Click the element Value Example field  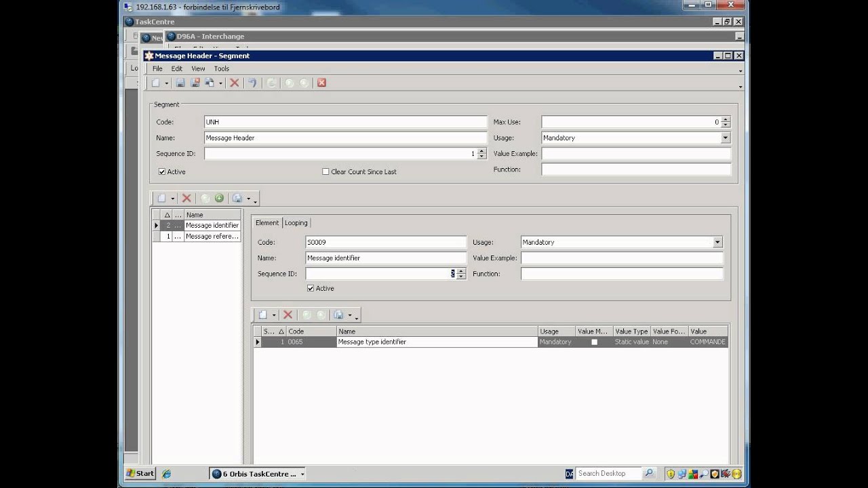622,258
